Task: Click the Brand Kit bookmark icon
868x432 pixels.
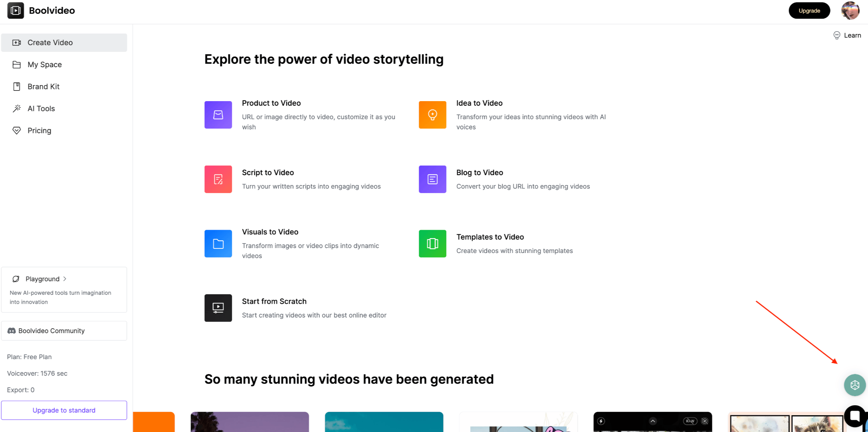Action: coord(16,87)
